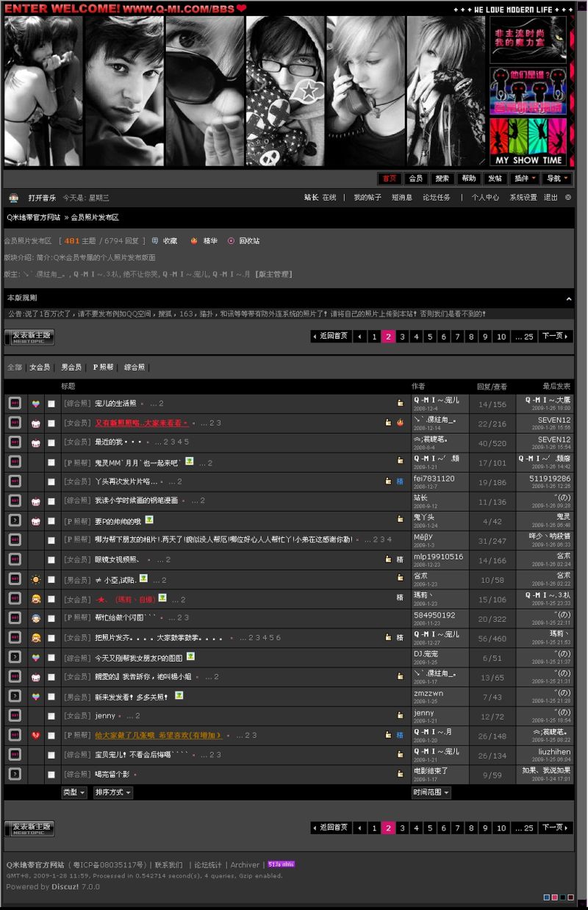Click rainbow heart icon in 宠儿的生活照 row

35,404
